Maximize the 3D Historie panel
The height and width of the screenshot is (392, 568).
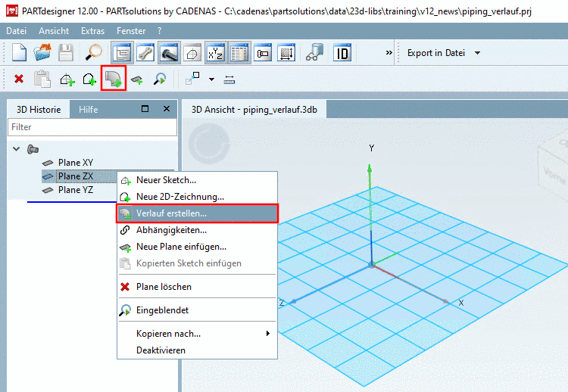tap(145, 108)
